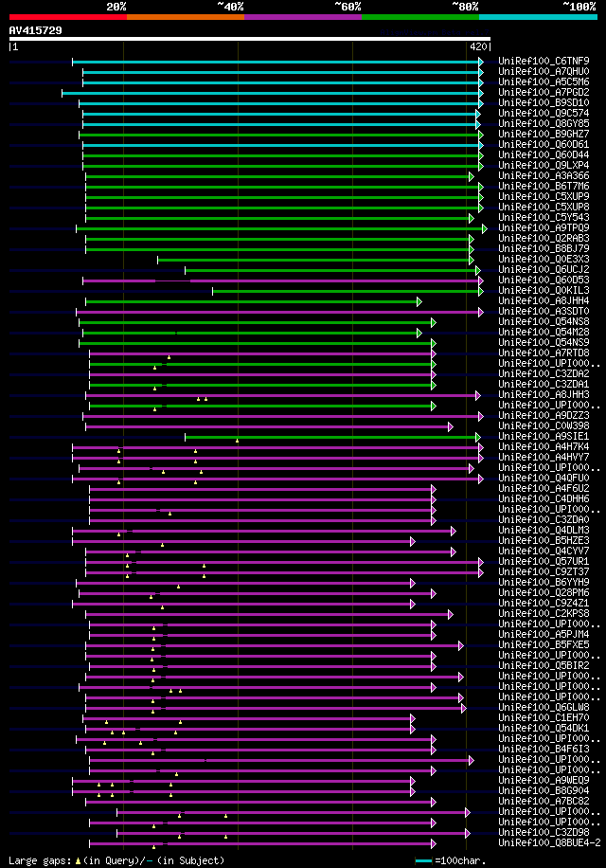Click the UniRef100_B6YYH9 label

point(544,583)
